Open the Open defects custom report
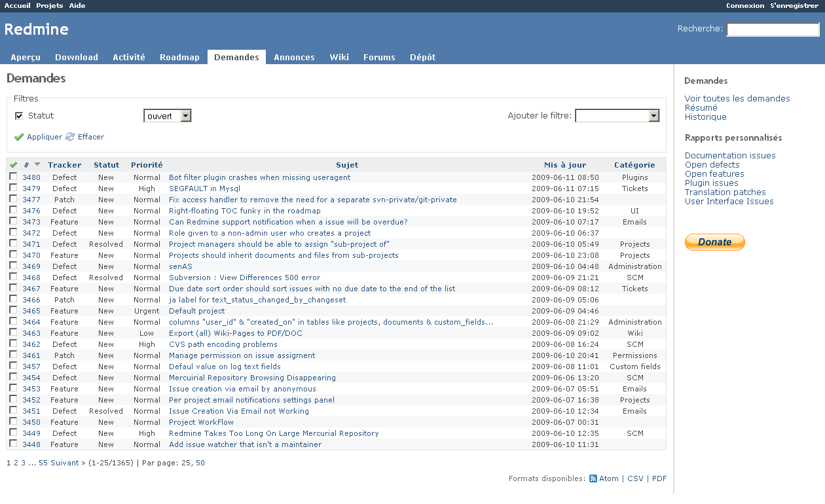 coord(712,164)
